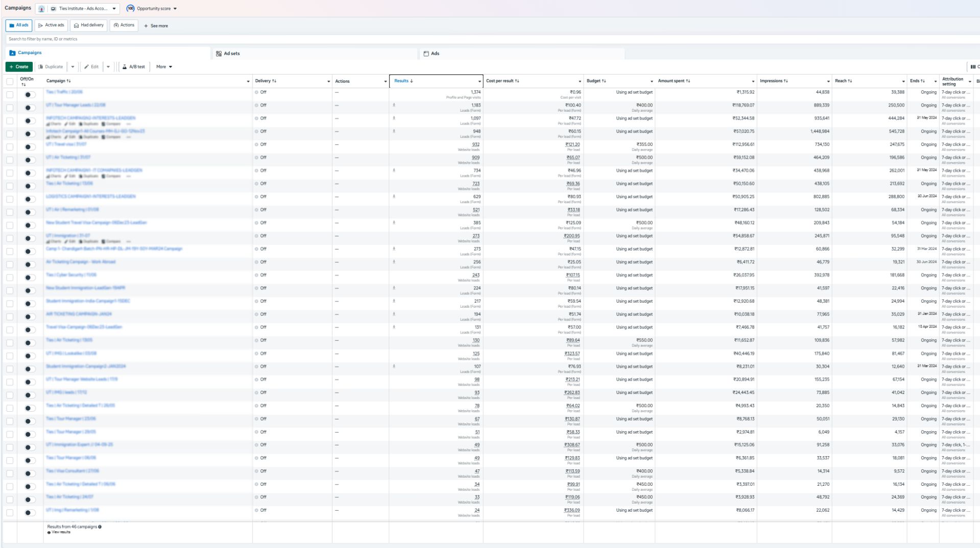The width and height of the screenshot is (980, 548).
Task: Open the dropdown arrow next to Edit
Action: (108, 67)
